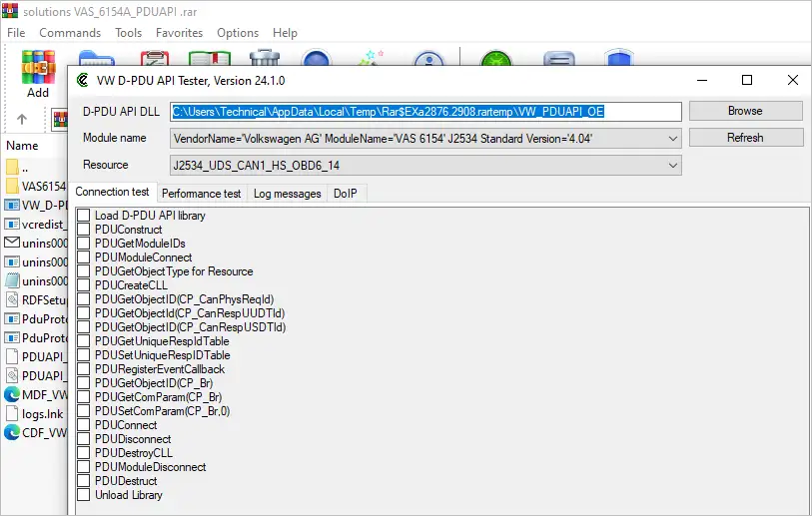Click the Browse button
The width and height of the screenshot is (812, 516).
(745, 111)
